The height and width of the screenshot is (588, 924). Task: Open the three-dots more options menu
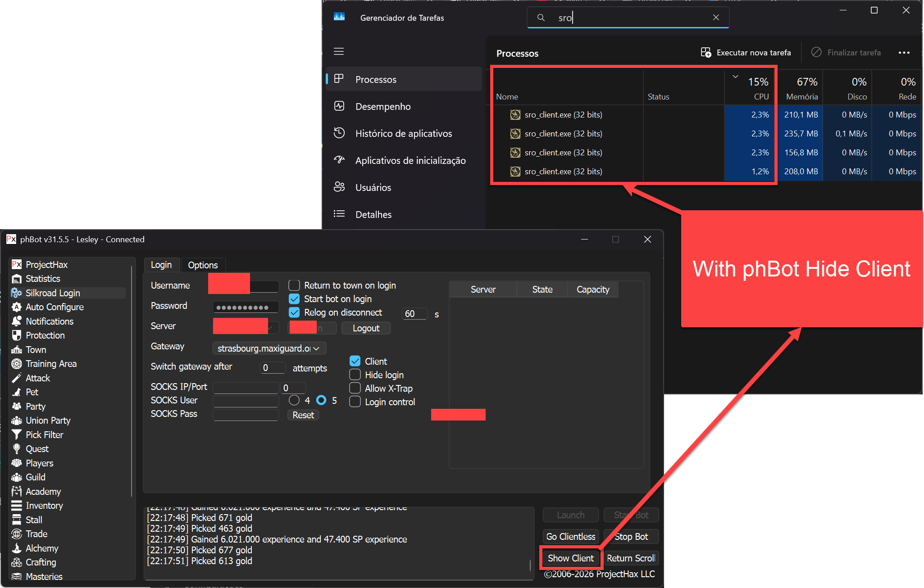tap(904, 53)
